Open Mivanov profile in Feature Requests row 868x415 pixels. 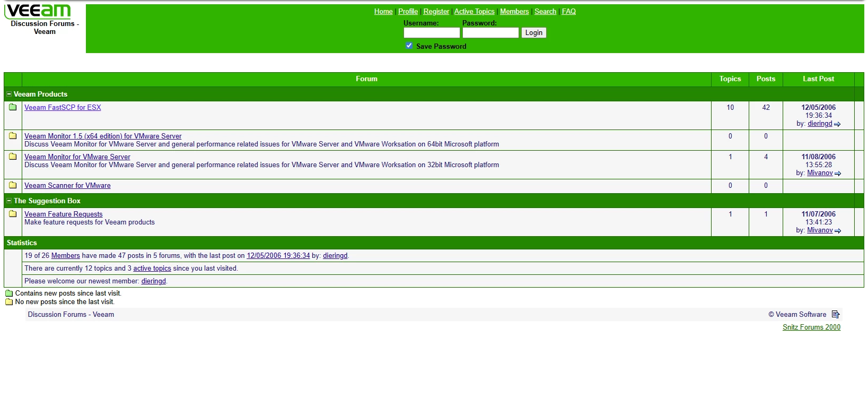pyautogui.click(x=820, y=230)
